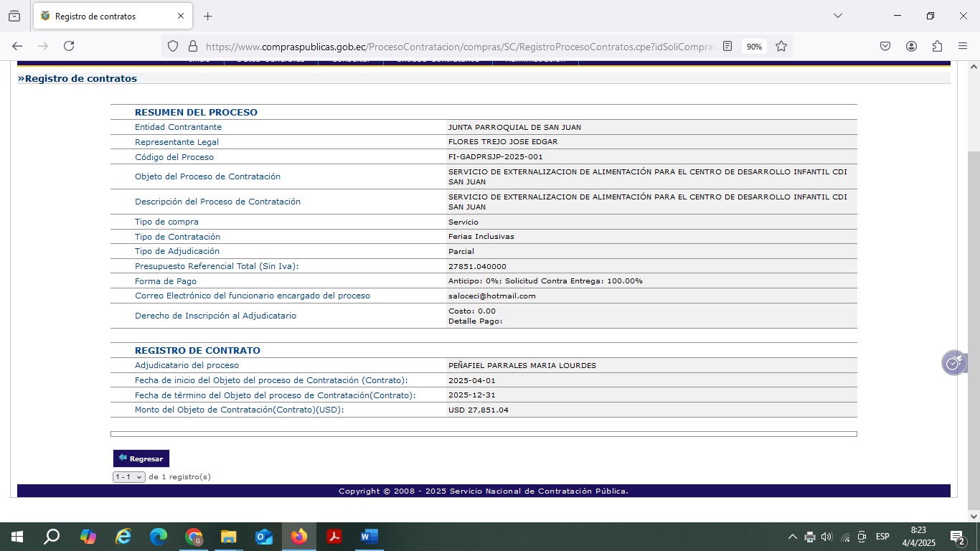This screenshot has width=980, height=551.
Task: Reset the 90% zoom level indicator
Action: (x=754, y=46)
